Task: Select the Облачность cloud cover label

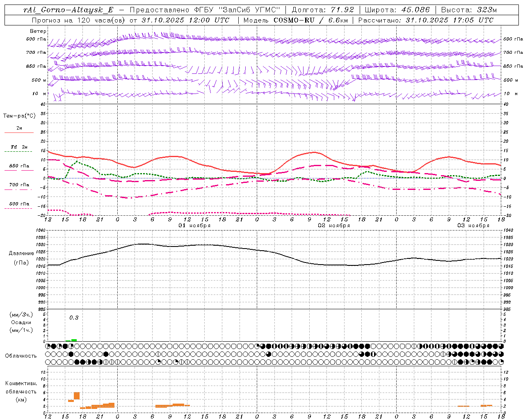Action: click(21, 356)
